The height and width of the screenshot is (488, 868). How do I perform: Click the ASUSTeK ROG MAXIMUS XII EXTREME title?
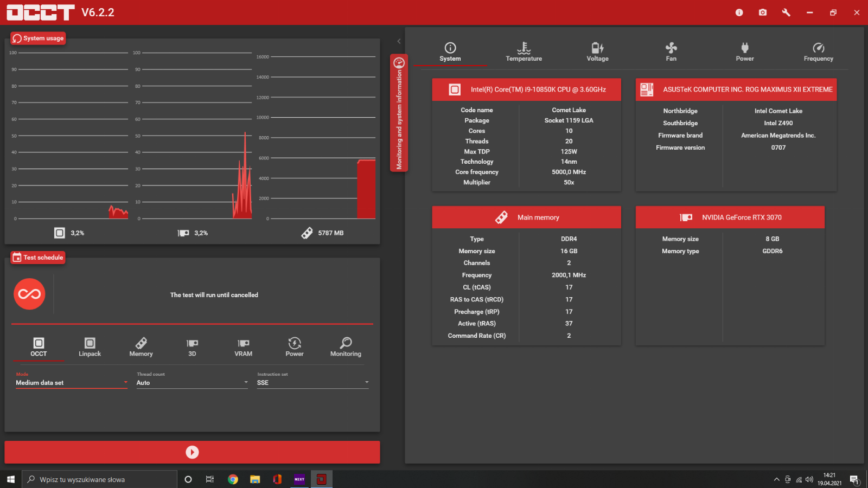coord(748,89)
